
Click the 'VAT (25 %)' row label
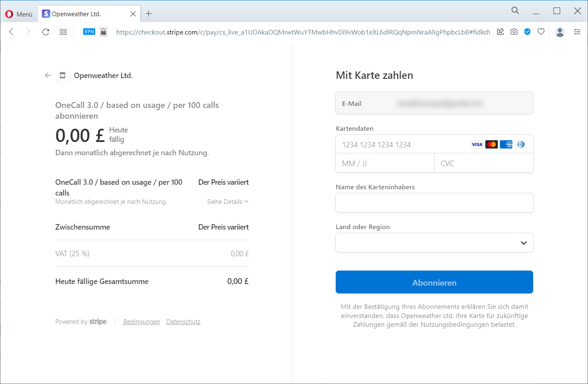[x=72, y=254]
